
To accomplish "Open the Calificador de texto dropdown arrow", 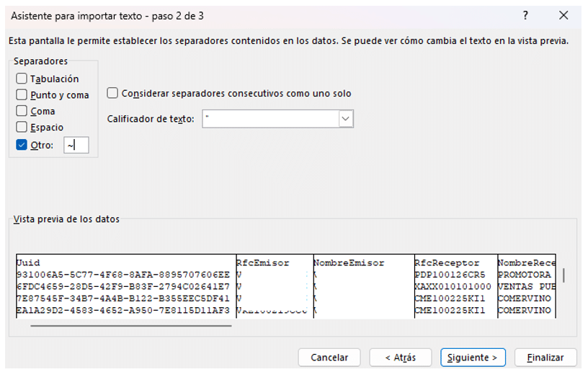I will 346,118.
